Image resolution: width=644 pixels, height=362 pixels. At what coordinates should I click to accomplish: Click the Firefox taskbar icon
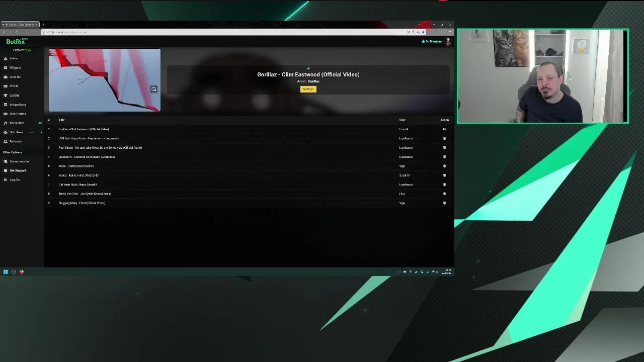[22, 272]
